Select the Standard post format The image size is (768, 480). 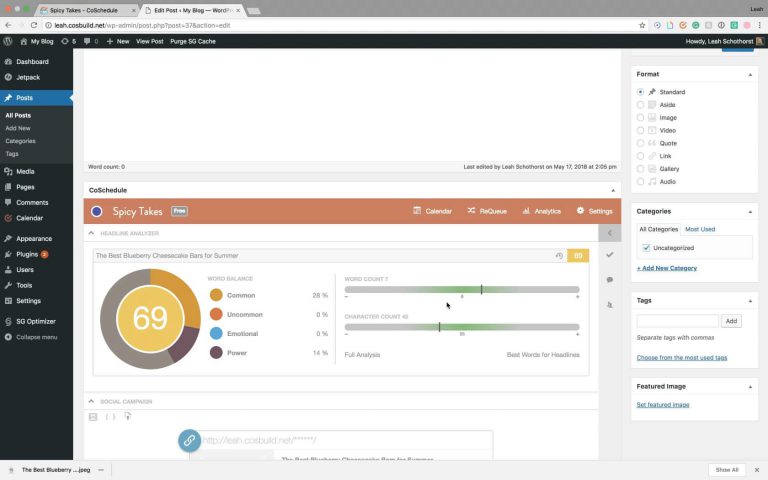click(640, 92)
